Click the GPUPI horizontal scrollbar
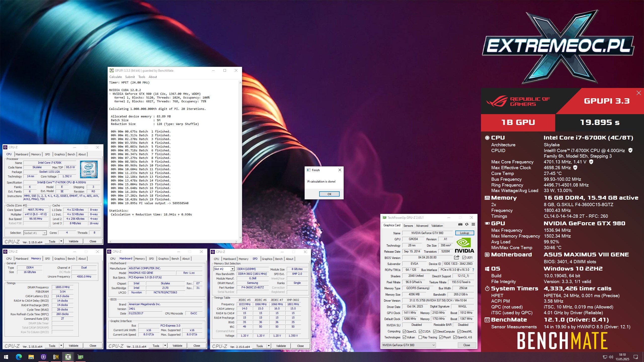This screenshot has height=362, width=644. tap(173, 242)
